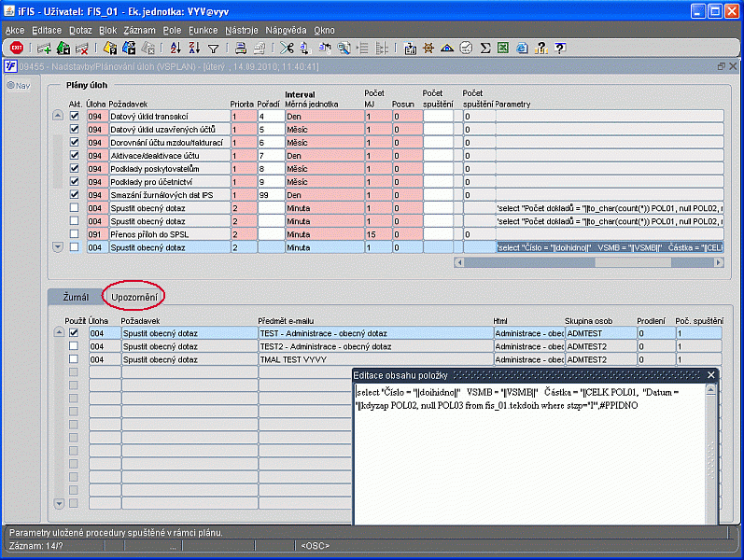Click the insert new record icon
The height and width of the screenshot is (560, 744).
point(44,48)
